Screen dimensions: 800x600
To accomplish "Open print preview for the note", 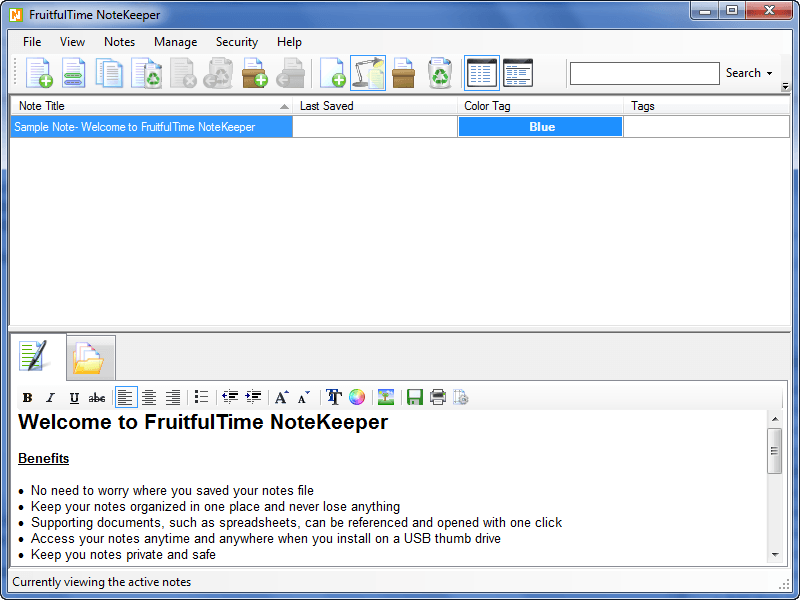I will (x=461, y=397).
